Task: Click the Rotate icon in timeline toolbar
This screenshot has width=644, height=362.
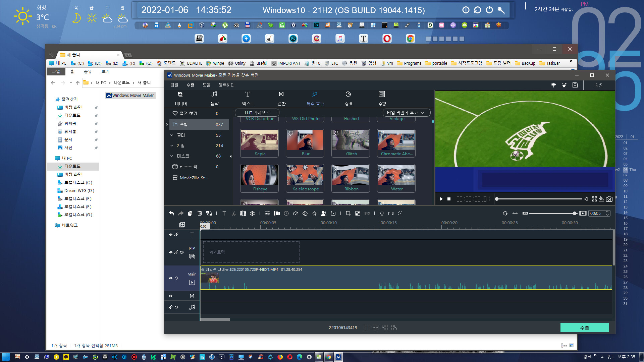Action: click(x=305, y=213)
